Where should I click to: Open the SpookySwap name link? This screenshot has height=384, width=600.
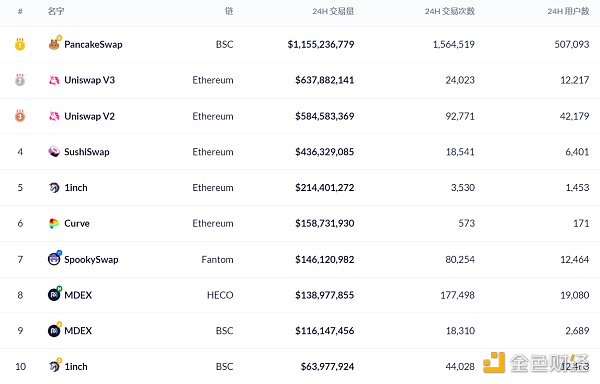pos(91,260)
